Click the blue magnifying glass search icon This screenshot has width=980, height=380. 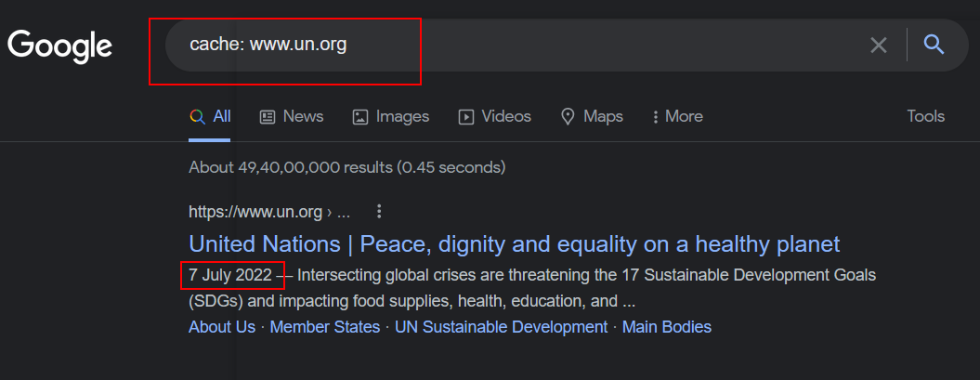click(934, 45)
